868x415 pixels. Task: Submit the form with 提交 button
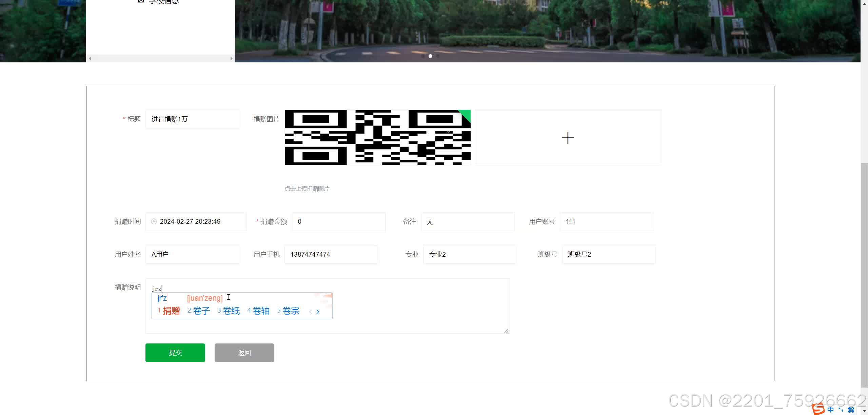175,353
